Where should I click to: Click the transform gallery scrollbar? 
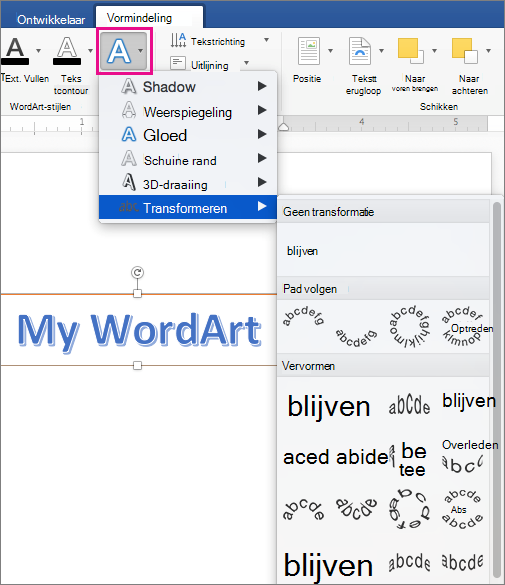point(496,390)
